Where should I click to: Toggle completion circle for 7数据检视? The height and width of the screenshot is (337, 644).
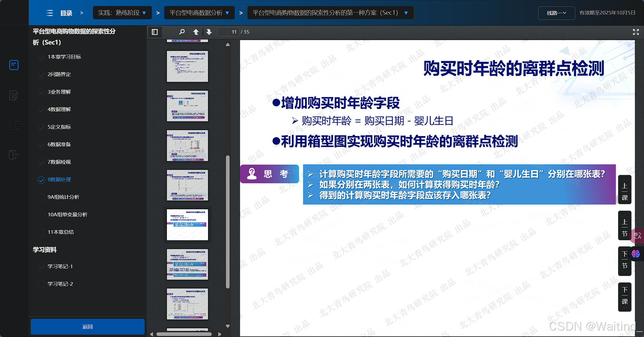pos(41,162)
